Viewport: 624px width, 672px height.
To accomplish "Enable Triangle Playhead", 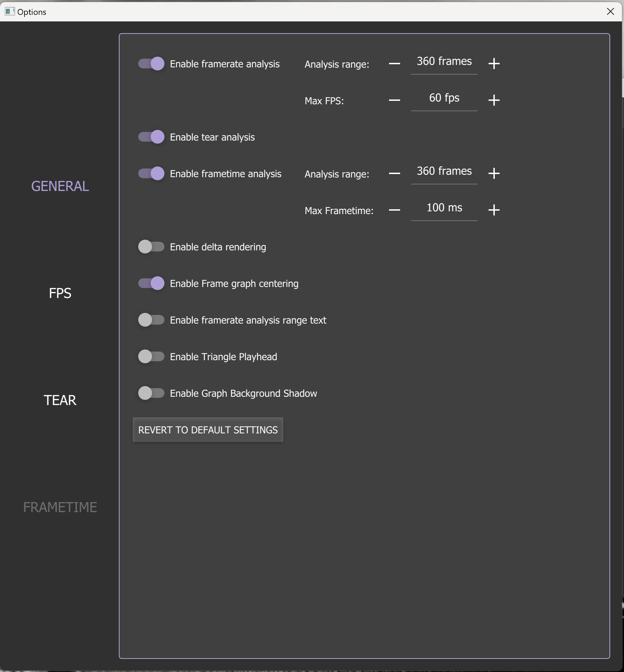I will (x=151, y=356).
